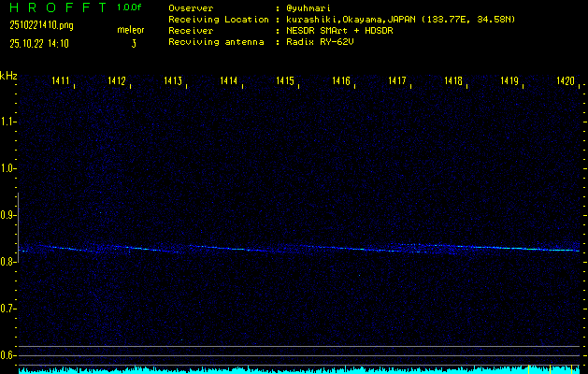Viewport: 588px width, 374px height.
Task: Click the 1411 time marker
Action: click(x=61, y=82)
